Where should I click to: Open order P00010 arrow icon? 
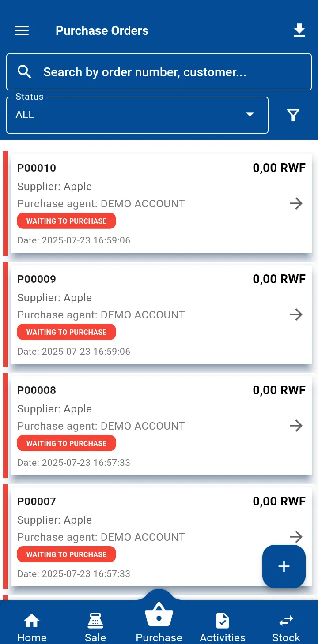coord(296,203)
